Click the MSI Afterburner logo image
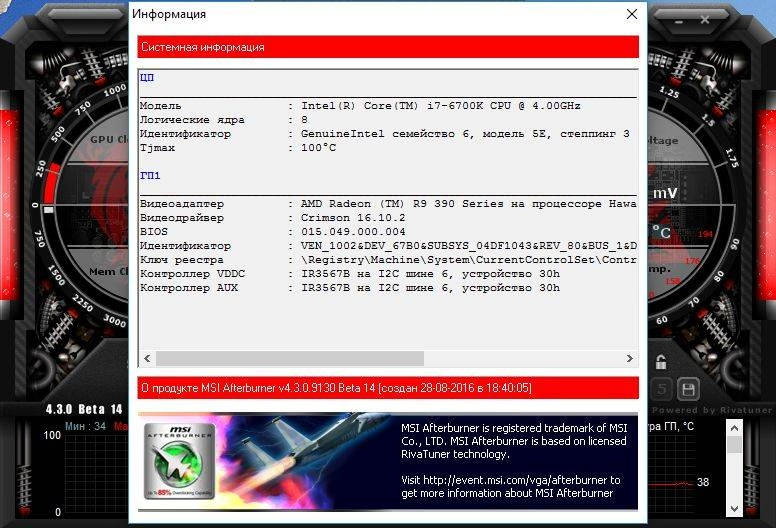The height and width of the screenshot is (528, 776). [180, 461]
